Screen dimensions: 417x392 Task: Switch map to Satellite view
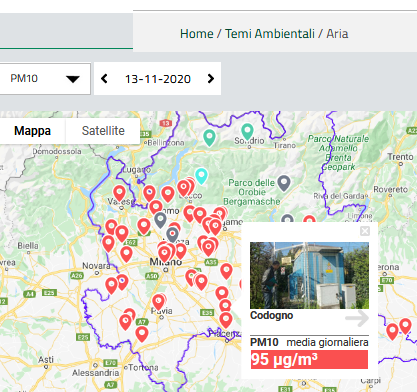103,131
